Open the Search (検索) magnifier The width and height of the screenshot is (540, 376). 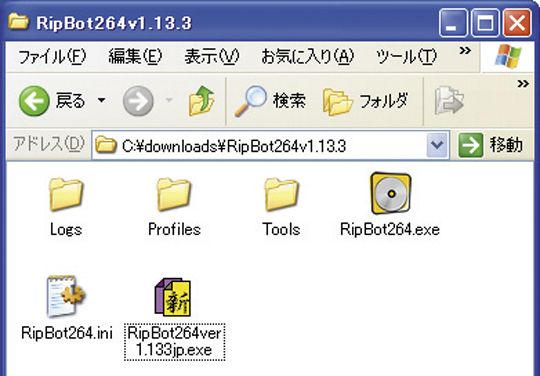(251, 101)
